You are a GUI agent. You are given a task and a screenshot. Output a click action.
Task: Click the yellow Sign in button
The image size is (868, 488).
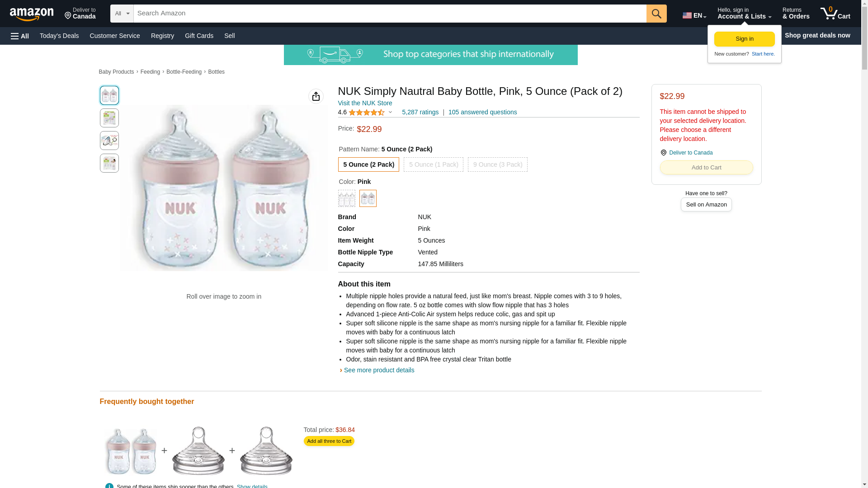pos(744,39)
